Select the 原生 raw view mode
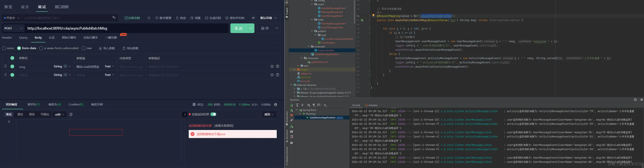The width and height of the screenshot is (644, 168). click(20, 114)
